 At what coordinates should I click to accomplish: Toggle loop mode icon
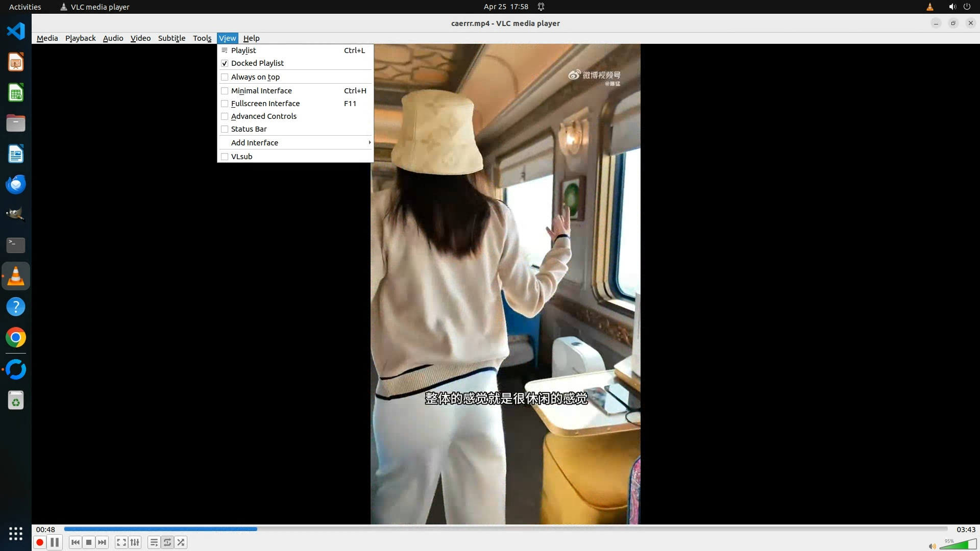(167, 542)
